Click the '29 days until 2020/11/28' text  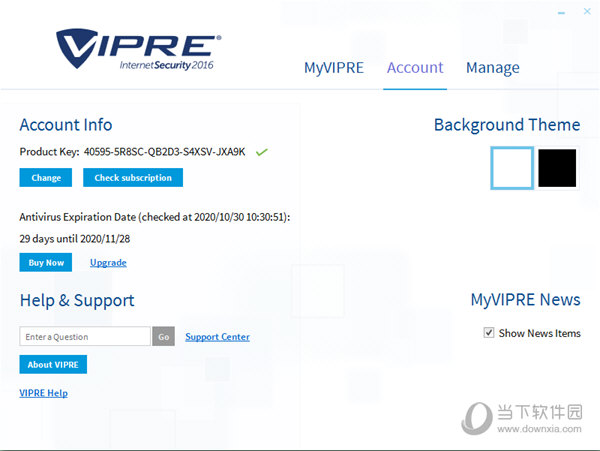point(75,239)
